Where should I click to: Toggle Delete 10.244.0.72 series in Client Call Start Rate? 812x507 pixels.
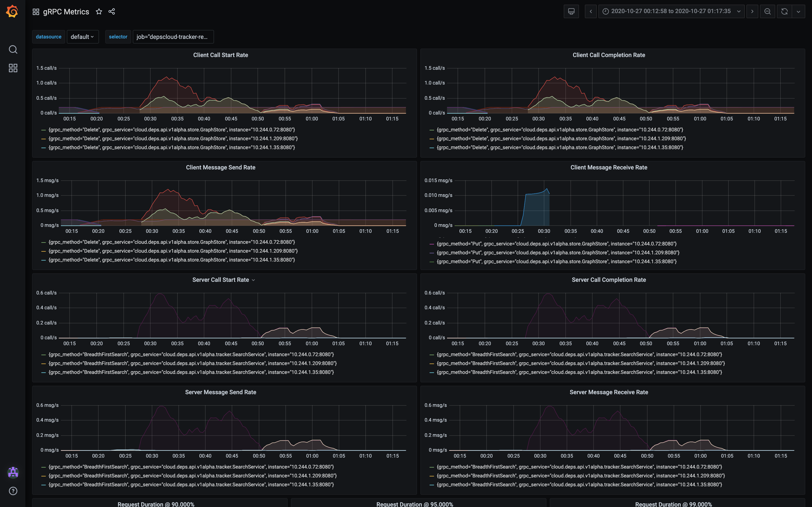tap(171, 130)
